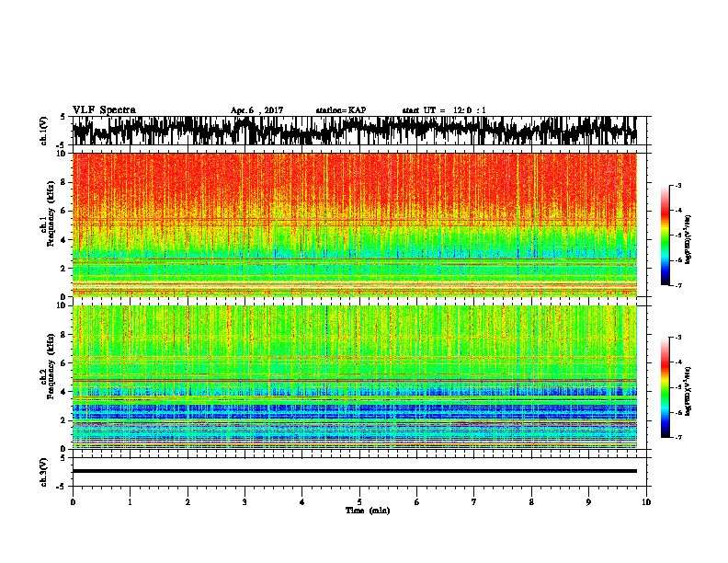Viewport: 728px width, 563px height.
Task: Click the "2" kHz tick of ch.2 spectrogram
Action: tap(64, 419)
